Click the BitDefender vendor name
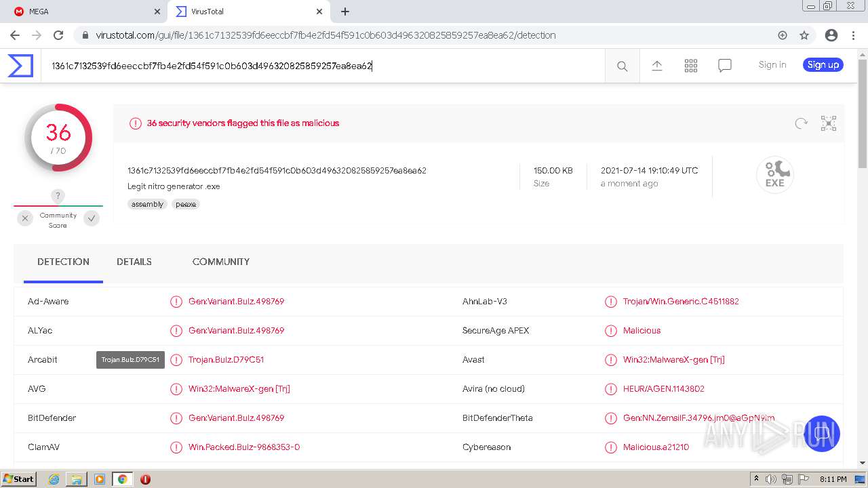Viewport: 868px width, 488px height. click(52, 418)
